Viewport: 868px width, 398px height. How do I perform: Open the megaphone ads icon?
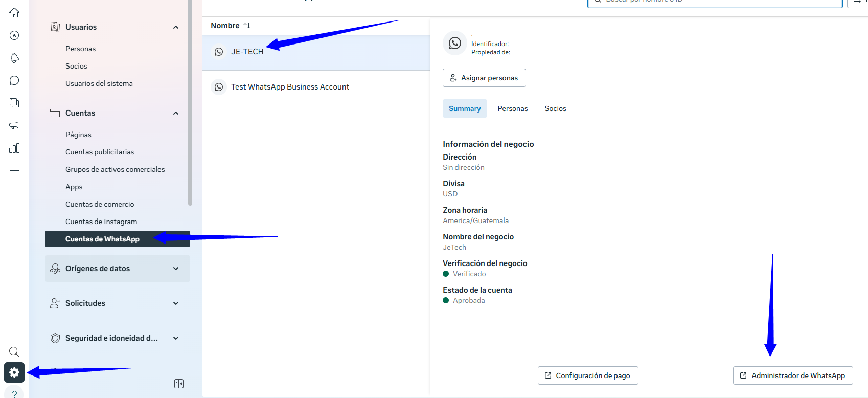click(x=14, y=125)
